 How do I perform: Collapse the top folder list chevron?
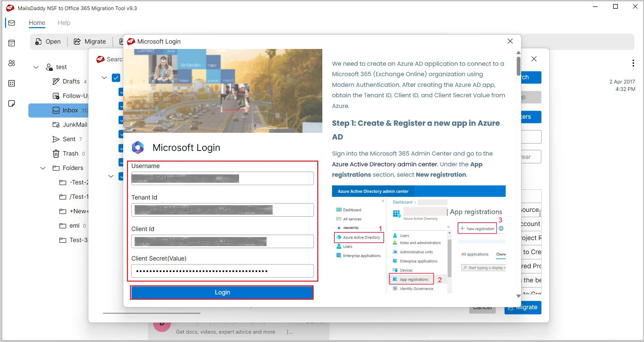[x=104, y=78]
